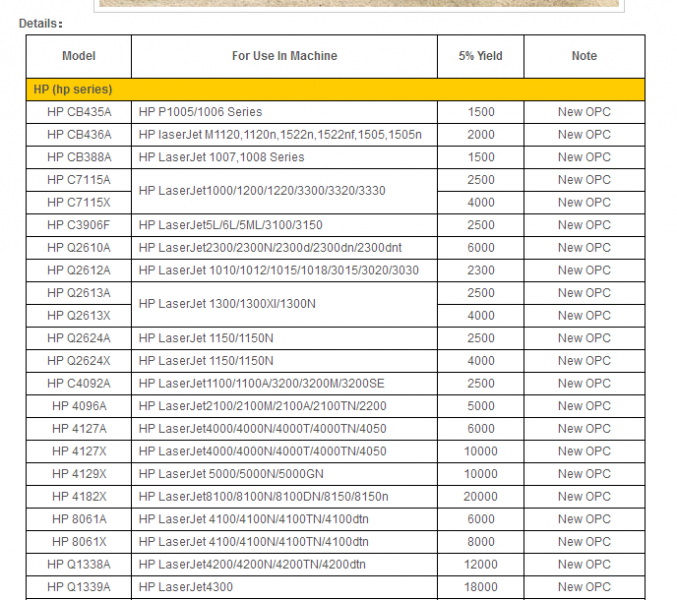Click the HP 4127X model cell
The image size is (677, 600).
(x=79, y=451)
